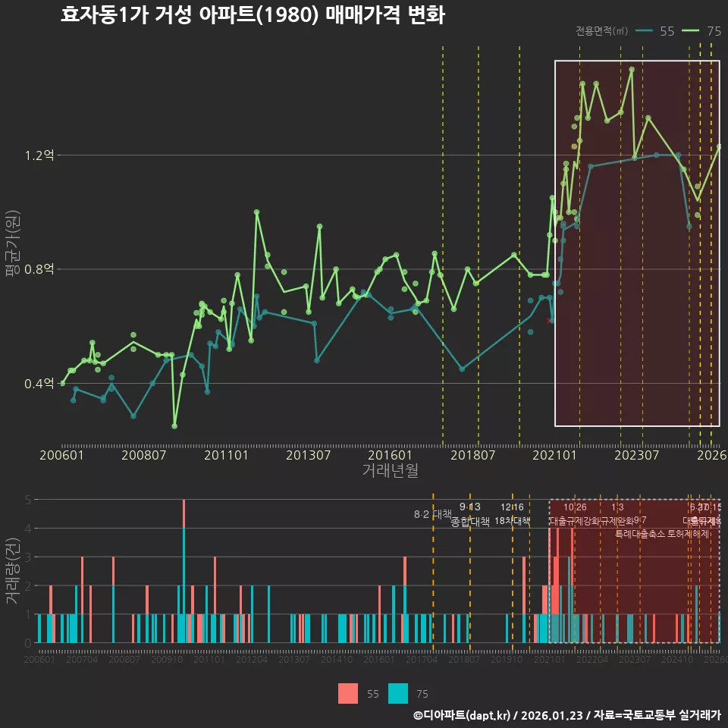Select 202101 on the price chart x-axis

click(554, 455)
